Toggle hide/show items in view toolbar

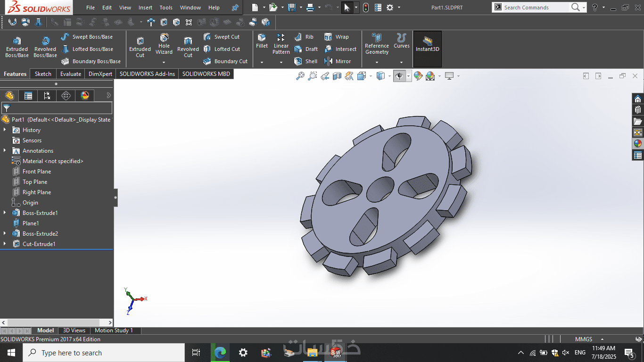(399, 76)
